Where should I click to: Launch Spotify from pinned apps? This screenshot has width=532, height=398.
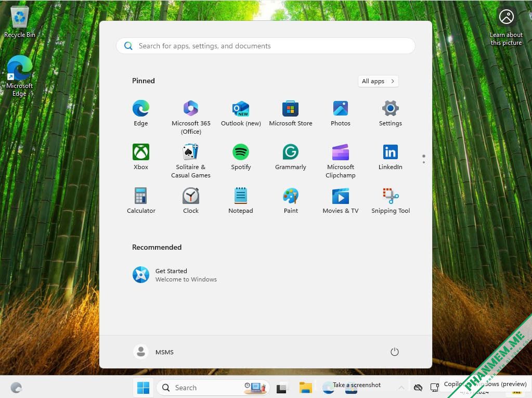[x=241, y=157]
